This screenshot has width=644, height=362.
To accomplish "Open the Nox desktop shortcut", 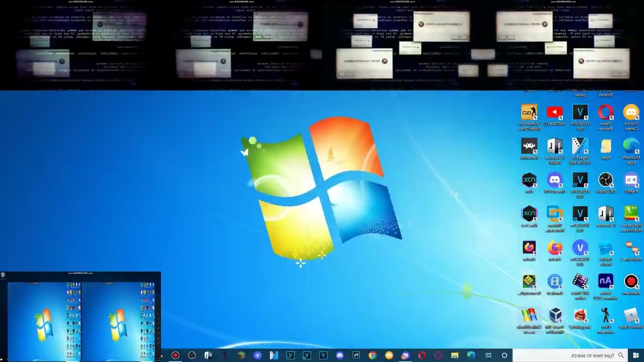I will pos(529,183).
